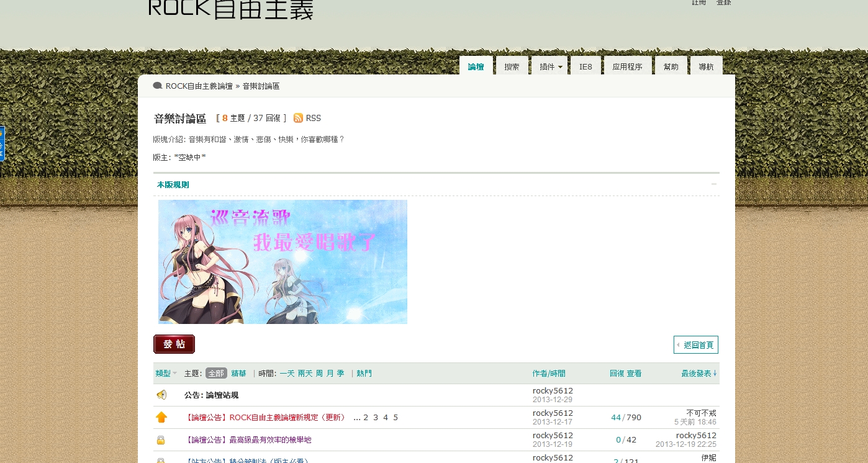
Task: Switch to the 論壇 tab
Action: click(x=476, y=66)
